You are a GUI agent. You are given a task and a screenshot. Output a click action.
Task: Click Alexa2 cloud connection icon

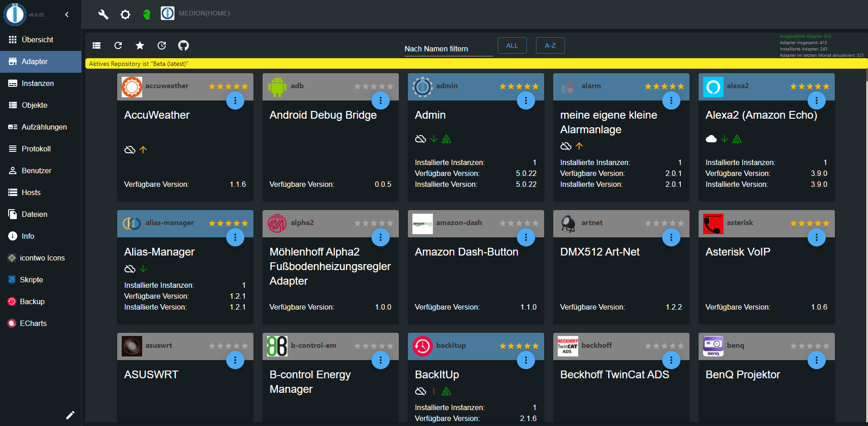tap(711, 139)
